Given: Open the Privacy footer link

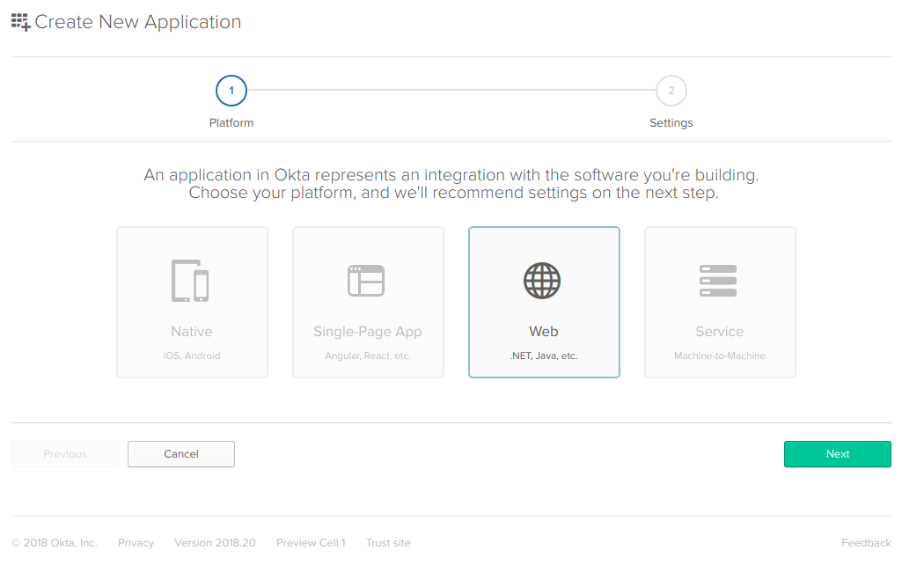Looking at the screenshot, I should [136, 543].
